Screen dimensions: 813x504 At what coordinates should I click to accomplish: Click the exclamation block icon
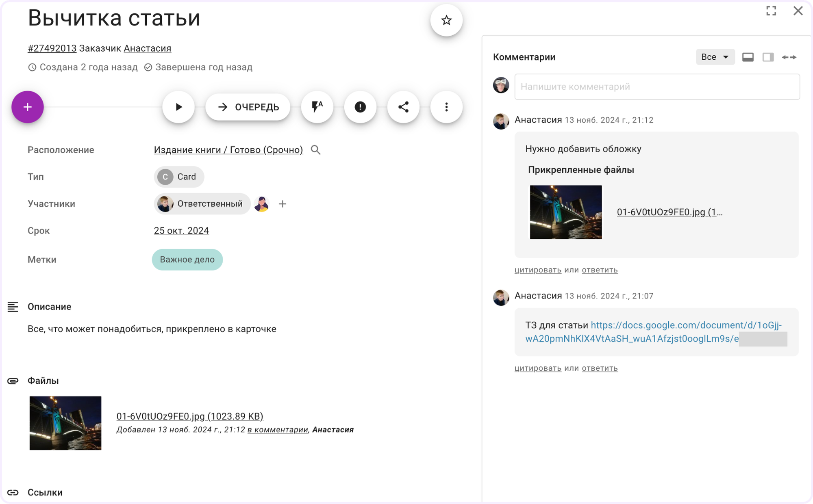tap(360, 107)
